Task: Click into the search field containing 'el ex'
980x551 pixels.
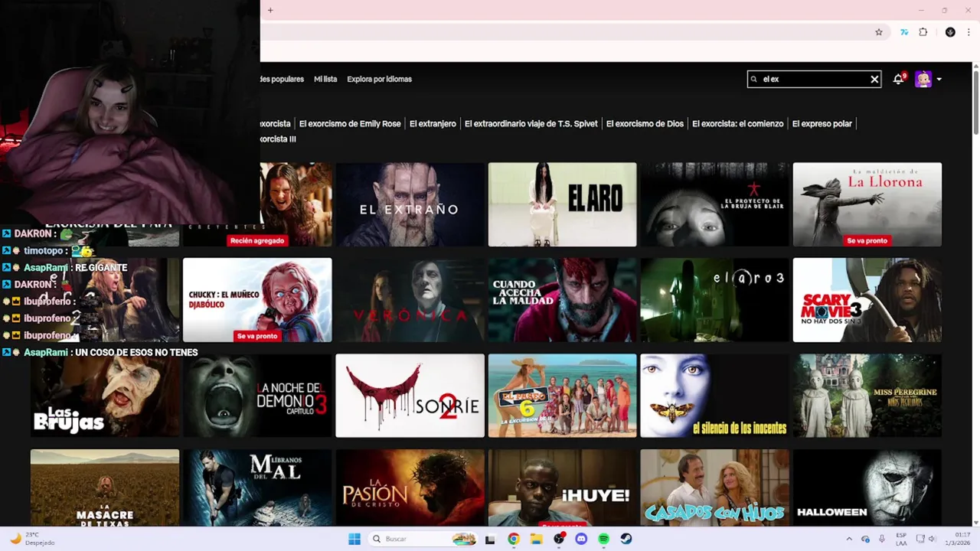Action: (x=814, y=79)
